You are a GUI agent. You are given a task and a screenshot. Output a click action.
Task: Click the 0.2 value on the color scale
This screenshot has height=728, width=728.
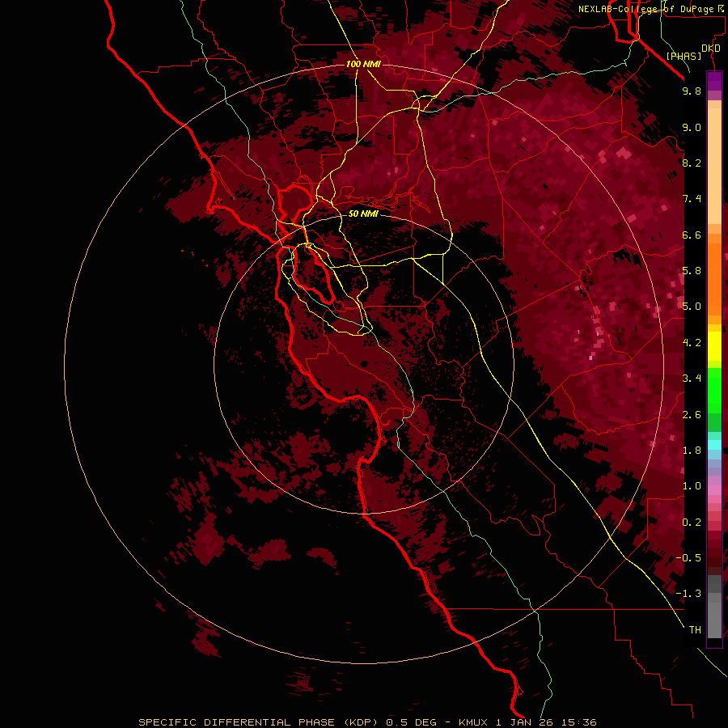(692, 523)
